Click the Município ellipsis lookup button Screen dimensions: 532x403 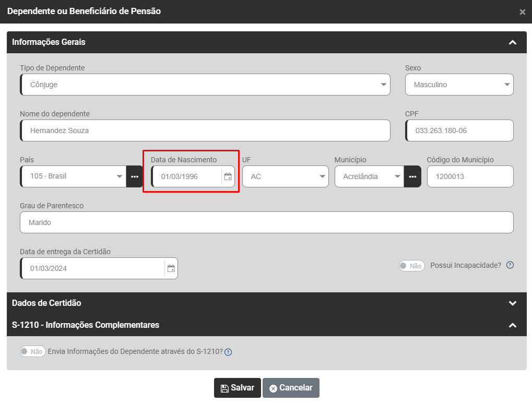pyautogui.click(x=412, y=176)
